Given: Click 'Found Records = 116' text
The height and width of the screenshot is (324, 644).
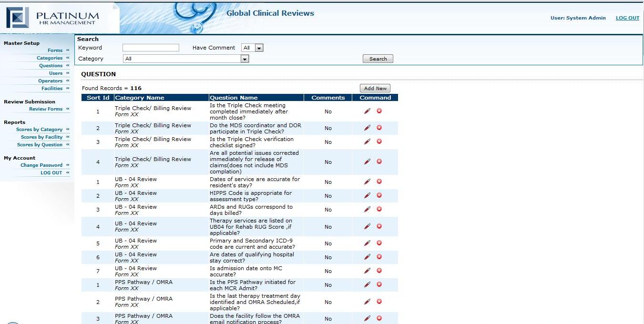Looking at the screenshot, I should tap(112, 88).
